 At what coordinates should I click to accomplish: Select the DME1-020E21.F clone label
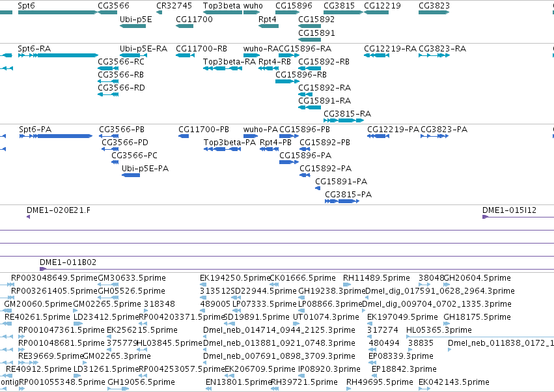tap(59, 210)
